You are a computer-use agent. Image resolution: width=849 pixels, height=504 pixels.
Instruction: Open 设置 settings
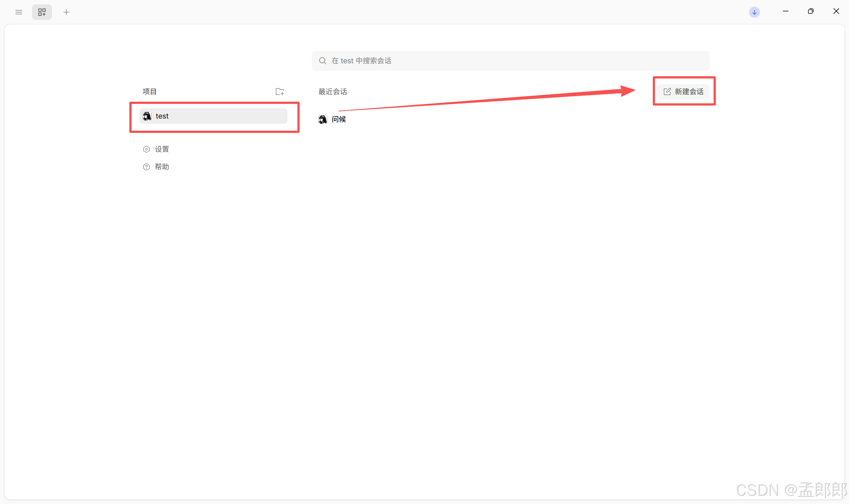click(x=156, y=149)
